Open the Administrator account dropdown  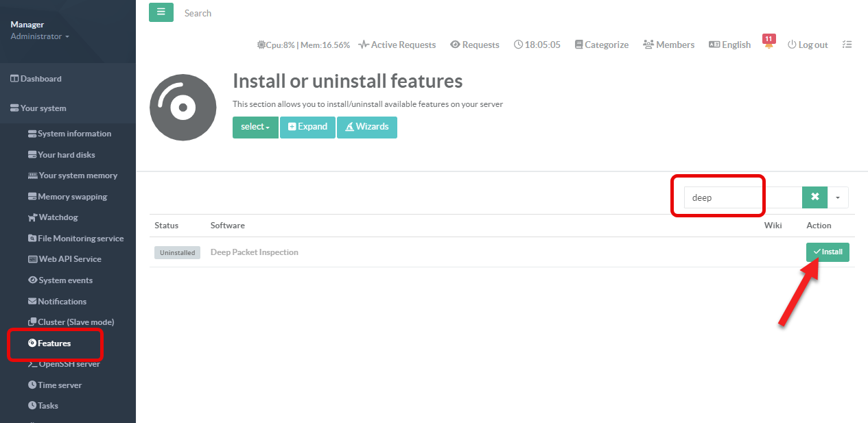[x=40, y=36]
